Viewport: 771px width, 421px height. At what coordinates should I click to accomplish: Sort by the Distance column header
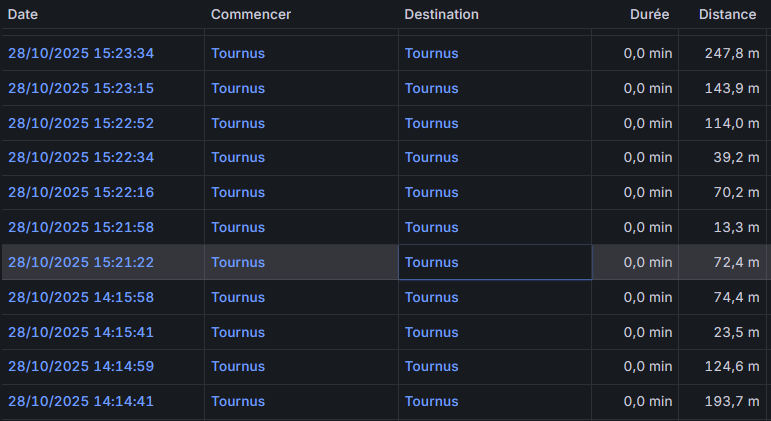click(x=727, y=15)
